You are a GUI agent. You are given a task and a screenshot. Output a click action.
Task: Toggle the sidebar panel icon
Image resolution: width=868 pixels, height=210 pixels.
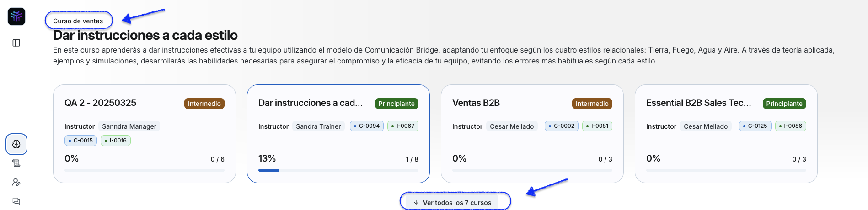tap(16, 43)
